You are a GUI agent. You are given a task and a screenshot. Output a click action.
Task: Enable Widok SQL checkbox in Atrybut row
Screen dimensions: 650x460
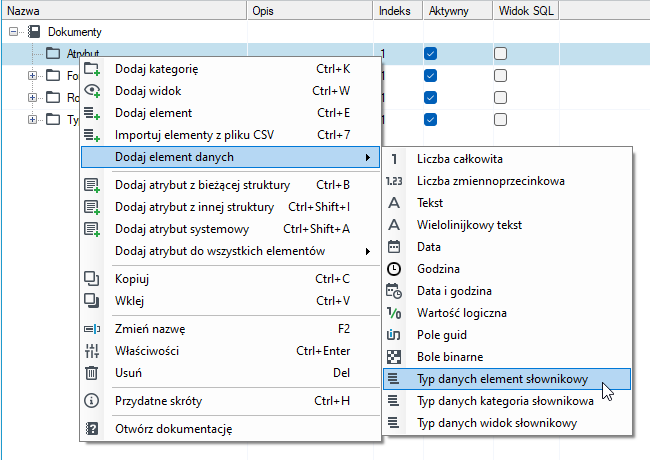pyautogui.click(x=500, y=53)
